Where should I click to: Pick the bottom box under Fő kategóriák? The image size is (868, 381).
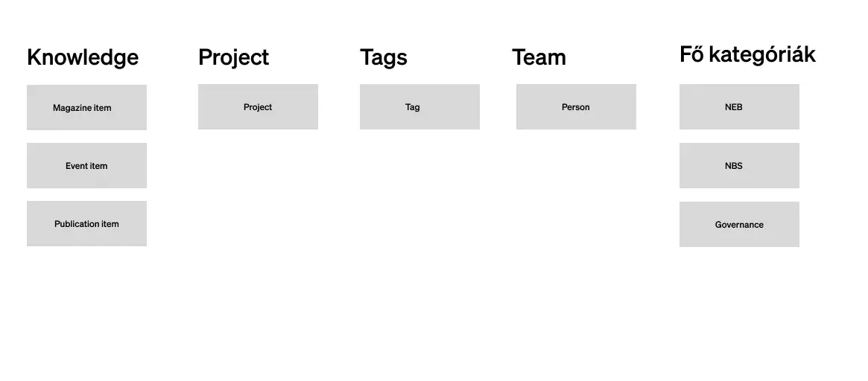pos(739,224)
